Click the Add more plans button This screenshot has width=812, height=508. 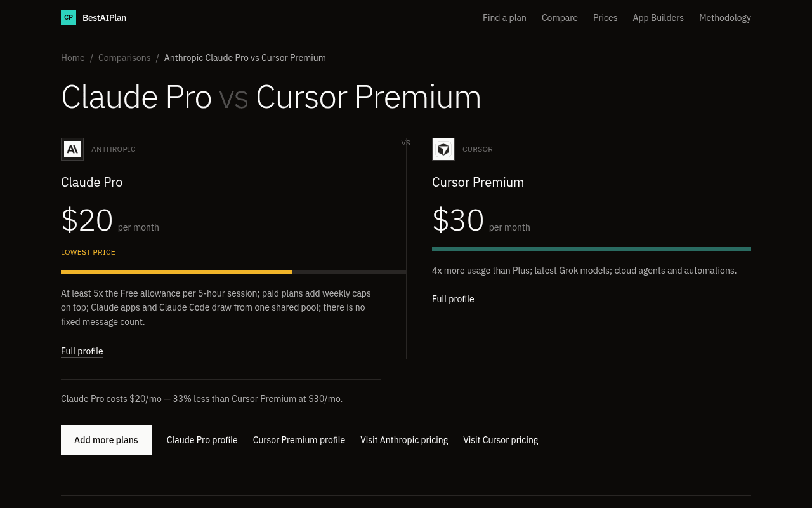pos(106,440)
